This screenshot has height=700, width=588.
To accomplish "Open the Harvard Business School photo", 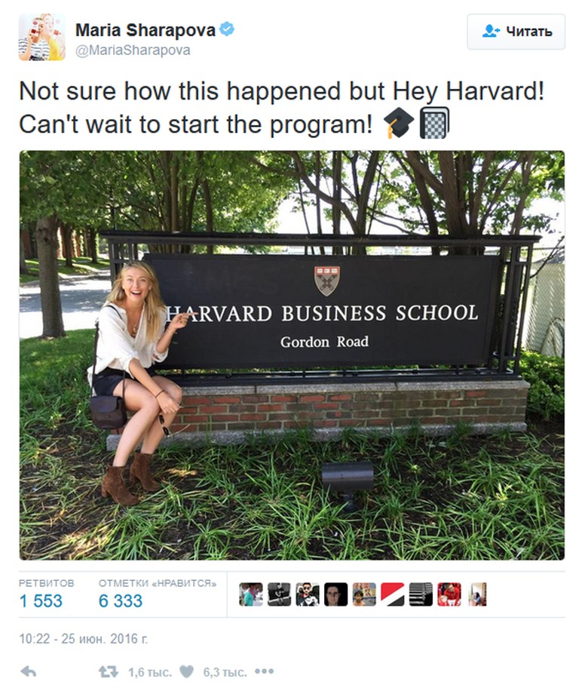I will 292,355.
